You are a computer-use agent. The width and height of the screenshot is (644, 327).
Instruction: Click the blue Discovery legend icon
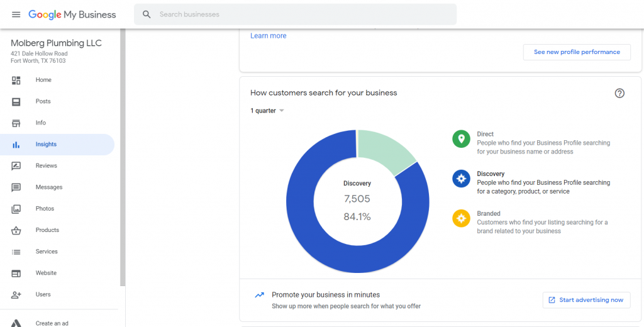(461, 179)
